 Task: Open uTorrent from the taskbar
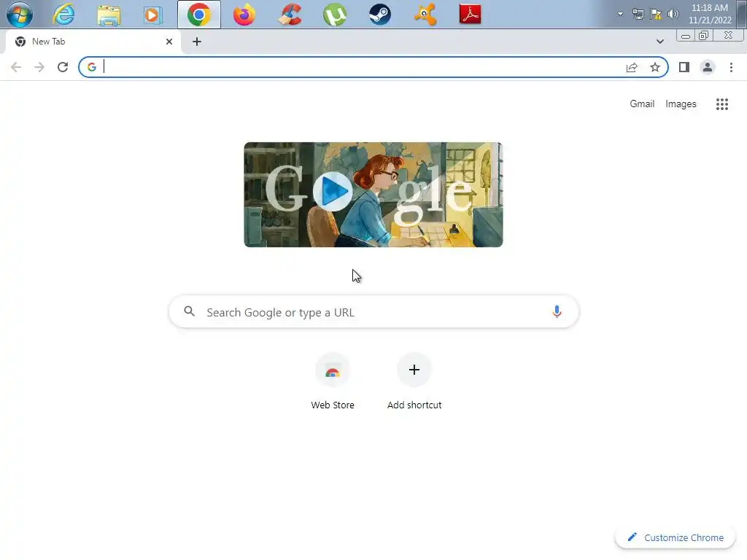coord(334,15)
